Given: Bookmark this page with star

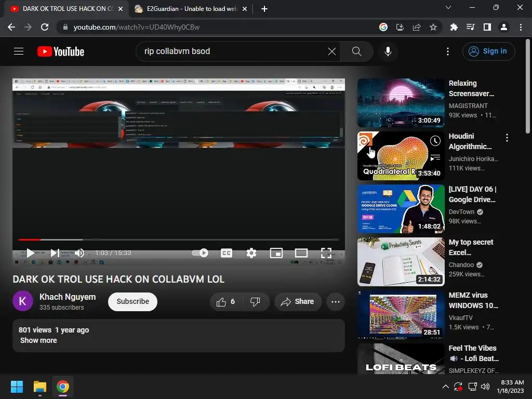Looking at the screenshot, I should point(433,27).
